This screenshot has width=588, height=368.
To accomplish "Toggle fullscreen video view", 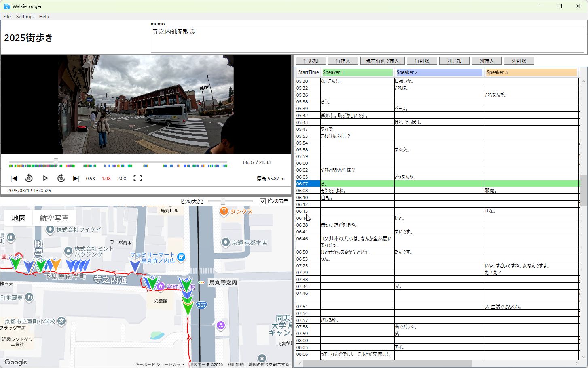I will click(137, 178).
